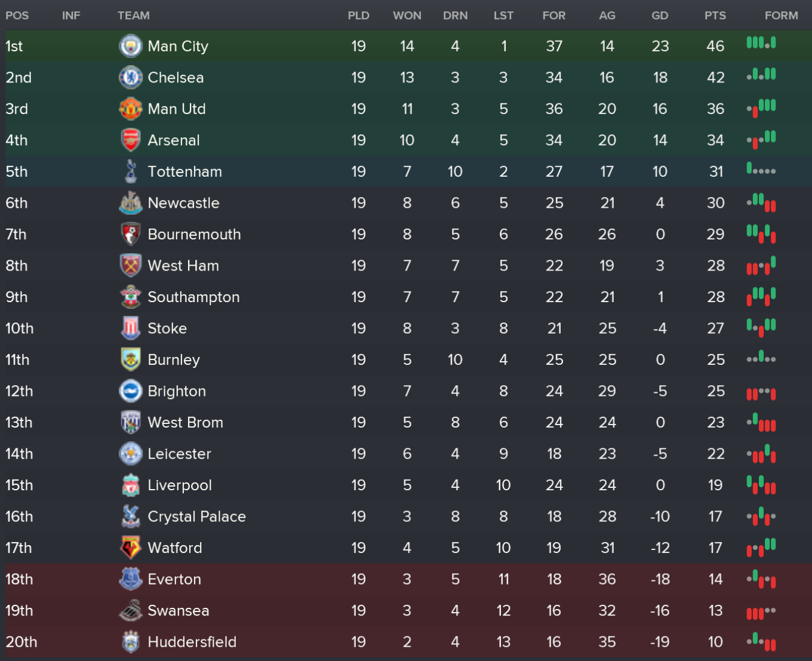Open the Crystal Palace team page
The height and width of the screenshot is (661, 812).
tap(196, 516)
